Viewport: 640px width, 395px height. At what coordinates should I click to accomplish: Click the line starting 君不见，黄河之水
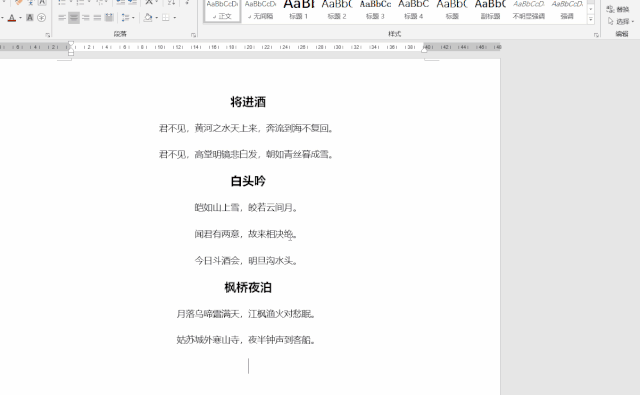click(x=246, y=129)
